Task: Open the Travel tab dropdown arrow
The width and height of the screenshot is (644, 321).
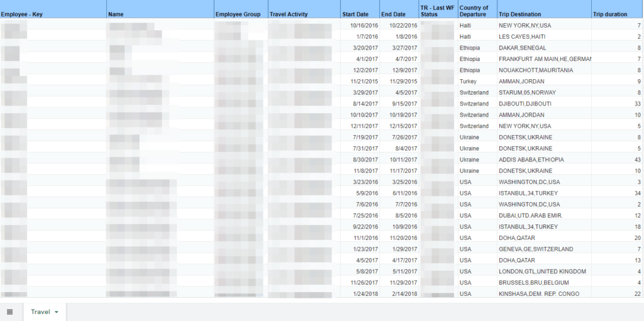Action: (x=57, y=312)
